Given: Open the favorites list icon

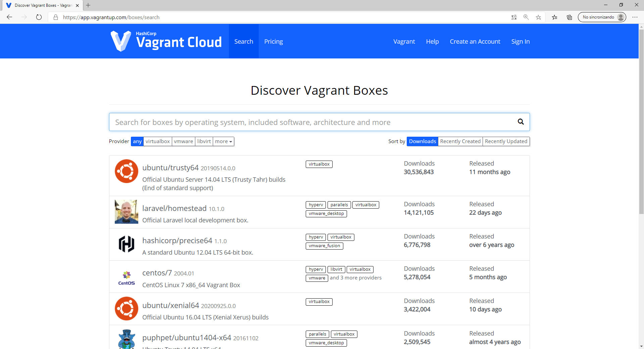Looking at the screenshot, I should (554, 17).
